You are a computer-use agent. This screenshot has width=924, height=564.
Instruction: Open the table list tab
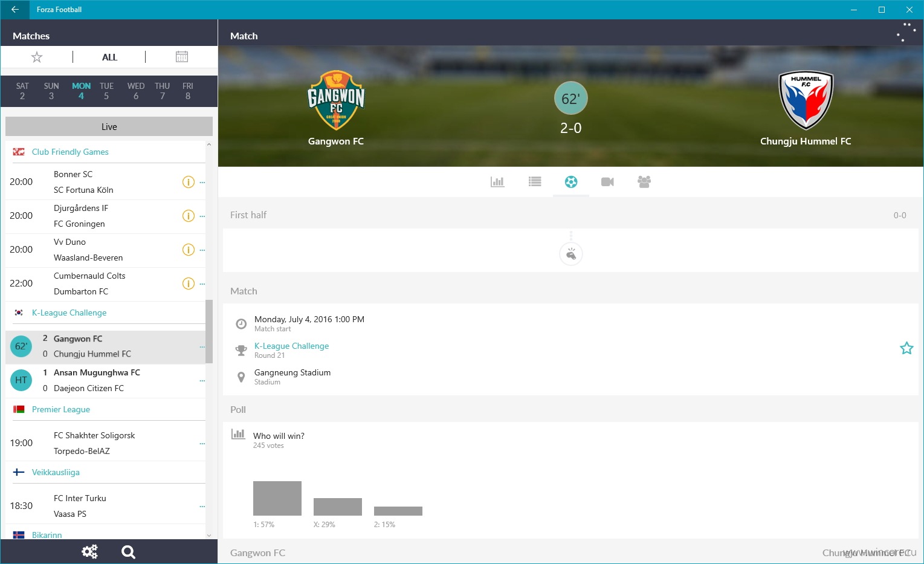pyautogui.click(x=535, y=181)
